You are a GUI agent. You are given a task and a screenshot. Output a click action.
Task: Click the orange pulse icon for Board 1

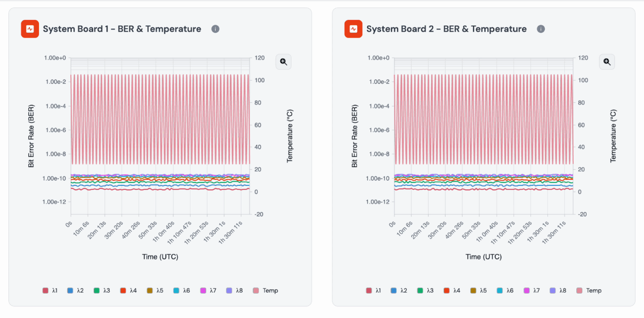(30, 29)
